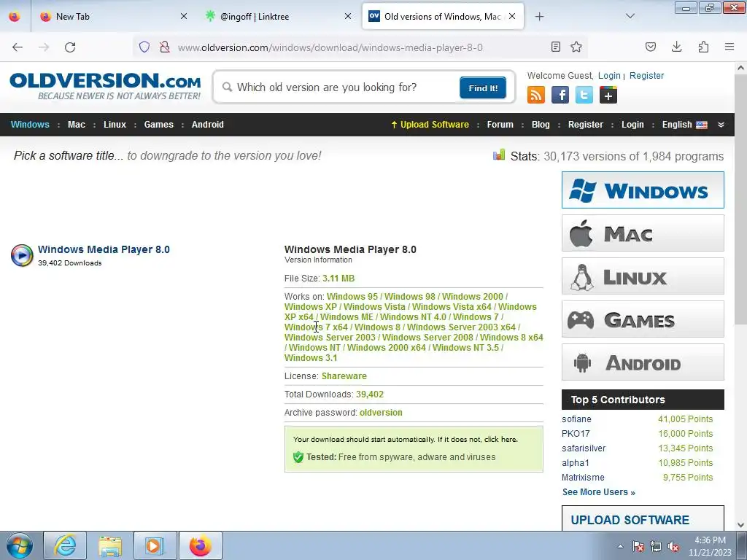This screenshot has height=560, width=747.
Task: Click the Games category sidebar button
Action: pos(643,319)
